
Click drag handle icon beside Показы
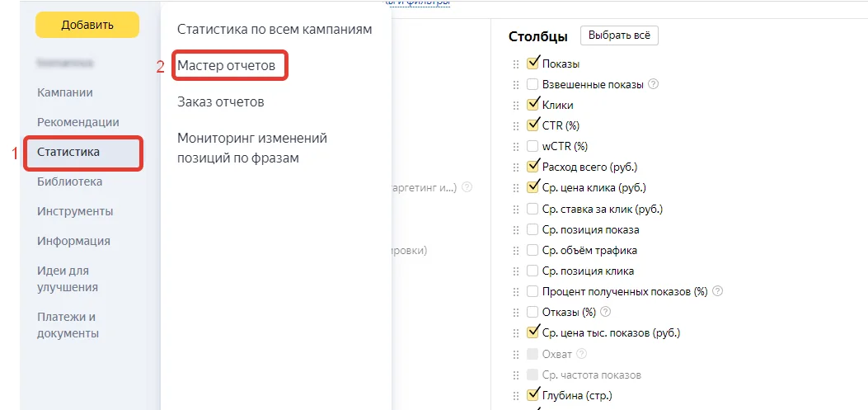click(x=516, y=64)
